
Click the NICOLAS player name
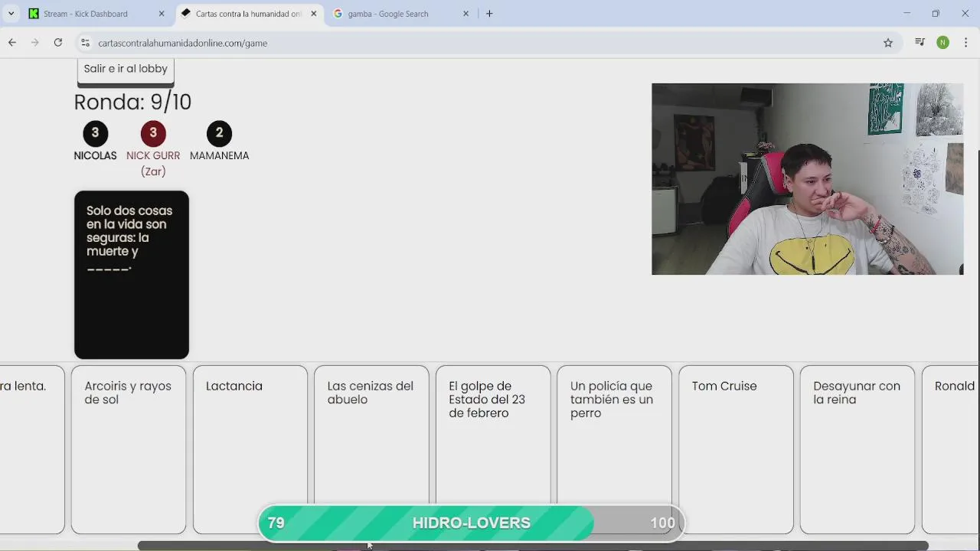coord(95,155)
